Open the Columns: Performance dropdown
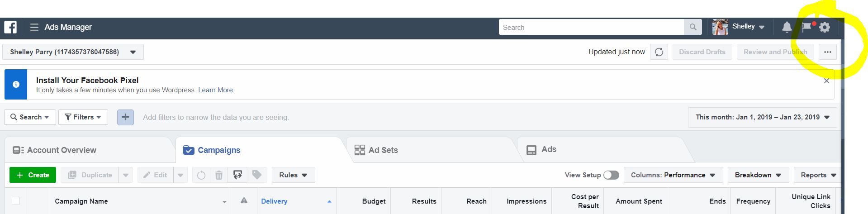 click(673, 175)
